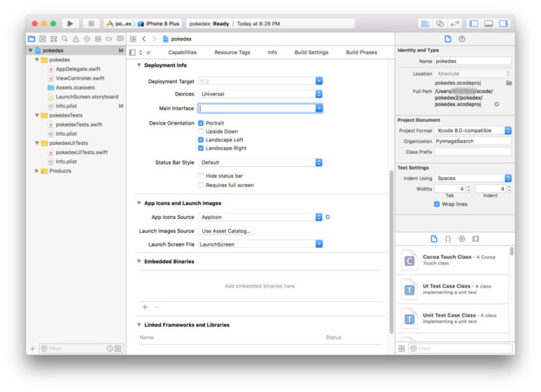Enable Requires full screen
This screenshot has height=392, width=541.
(x=201, y=185)
